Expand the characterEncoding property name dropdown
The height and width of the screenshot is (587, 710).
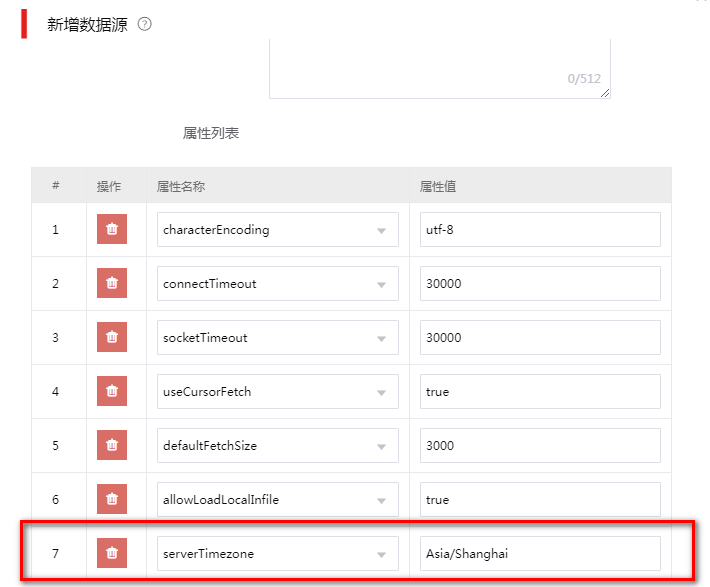(278, 230)
